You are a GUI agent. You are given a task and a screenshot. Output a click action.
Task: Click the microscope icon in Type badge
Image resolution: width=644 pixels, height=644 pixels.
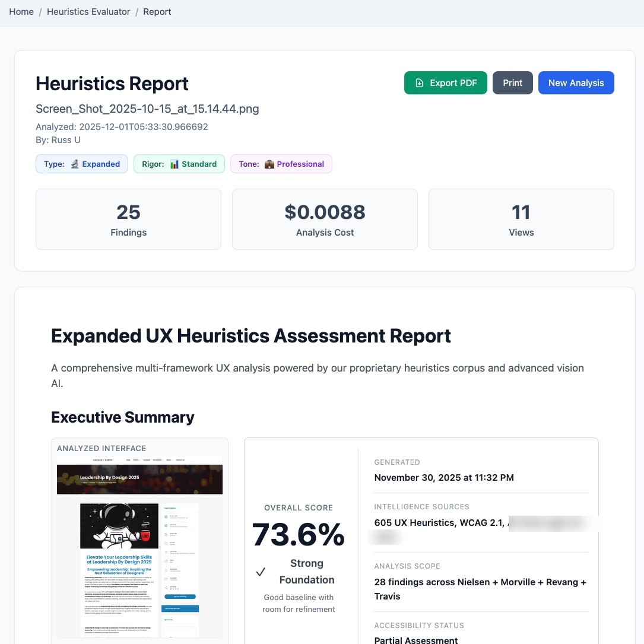74,164
